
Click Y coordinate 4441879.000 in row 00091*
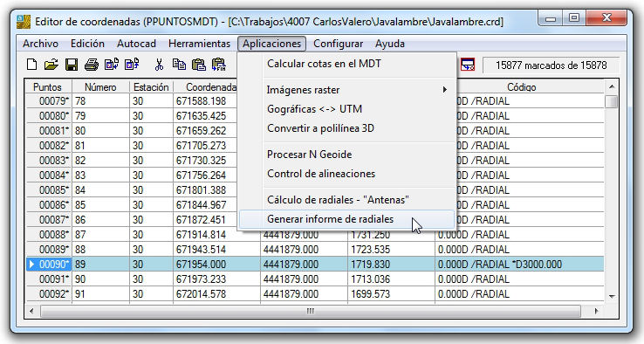(304, 279)
